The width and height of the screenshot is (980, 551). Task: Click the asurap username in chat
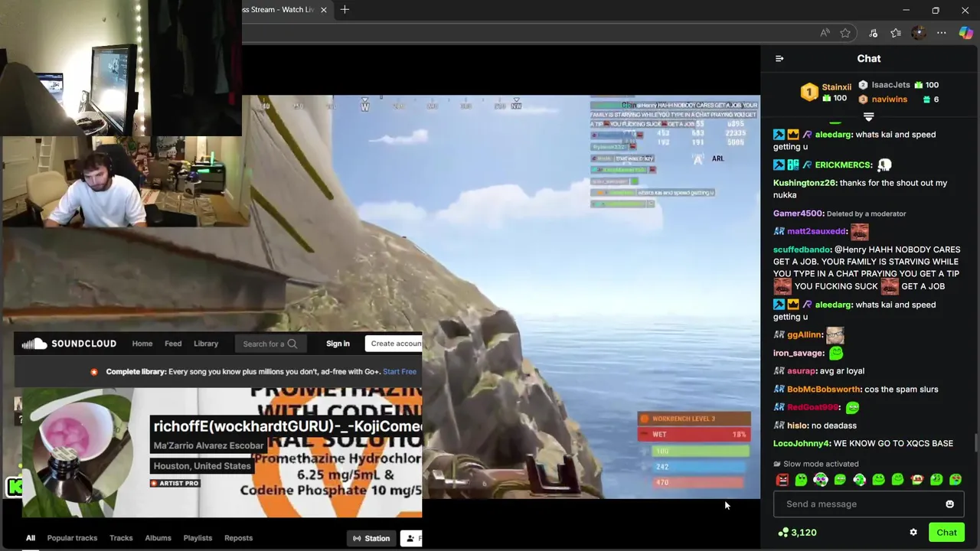(801, 371)
